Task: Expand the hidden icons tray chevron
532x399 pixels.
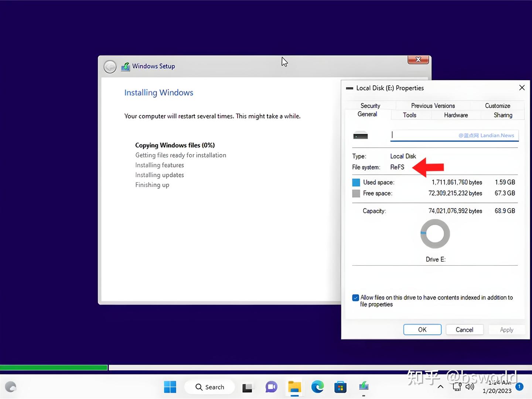Action: [x=440, y=387]
